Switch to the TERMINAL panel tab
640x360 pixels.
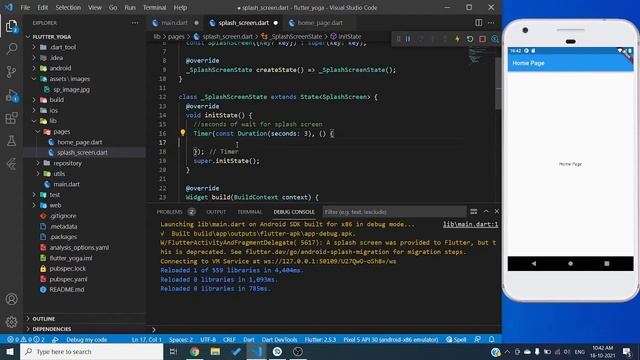(x=249, y=212)
